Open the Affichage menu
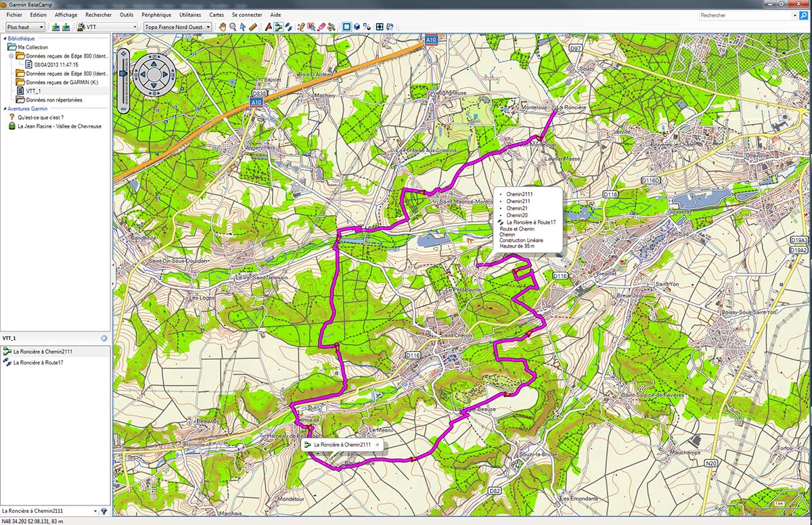The image size is (812, 525). click(x=66, y=14)
